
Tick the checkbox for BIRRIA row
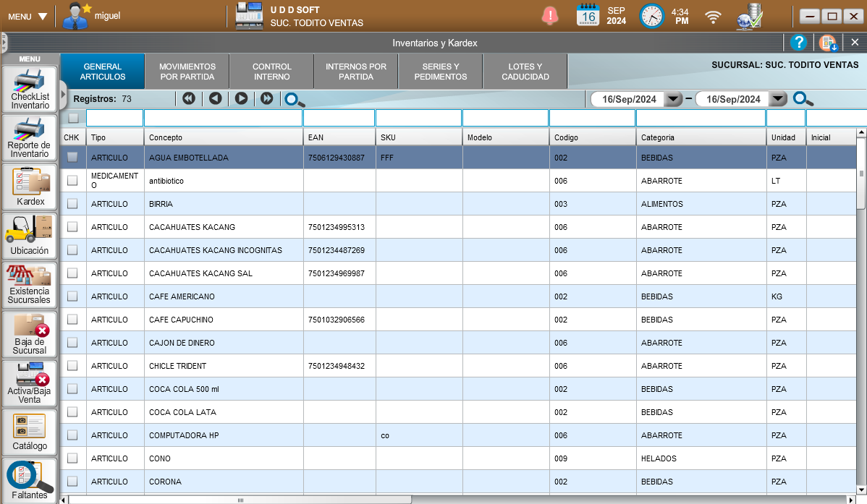72,204
